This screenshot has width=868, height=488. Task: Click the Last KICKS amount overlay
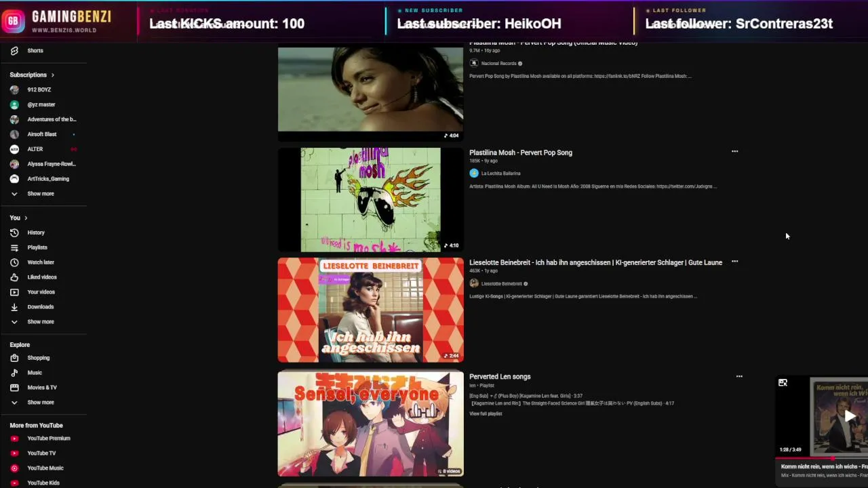point(226,24)
